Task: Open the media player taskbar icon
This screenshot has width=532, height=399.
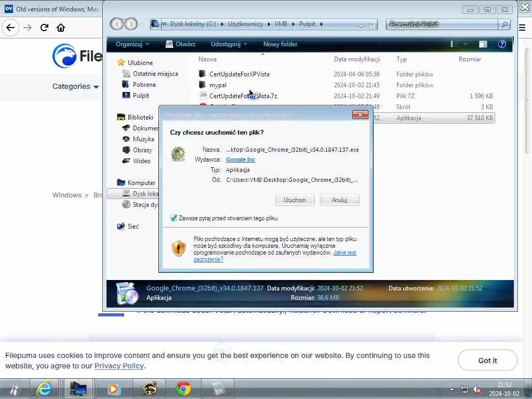Action: pos(114,389)
